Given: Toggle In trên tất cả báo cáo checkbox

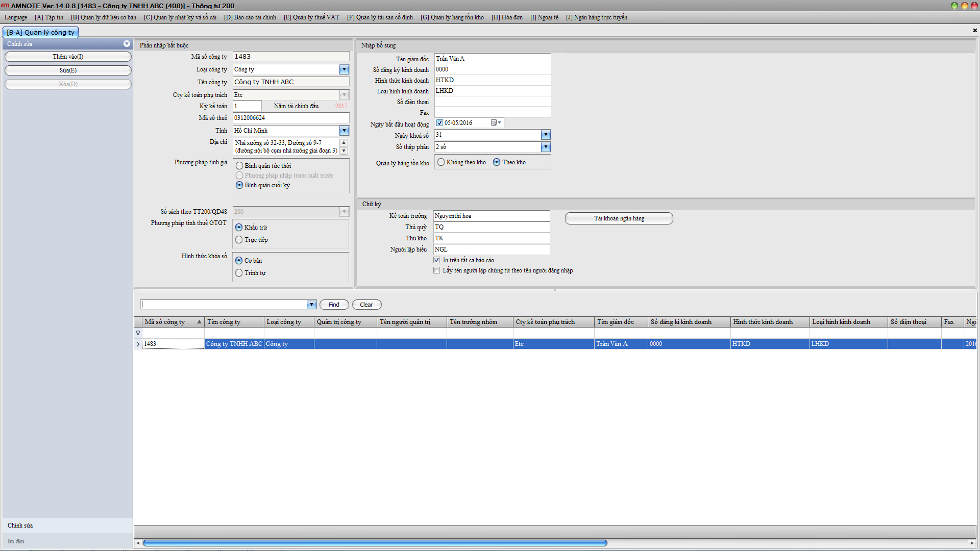Looking at the screenshot, I should pos(437,260).
